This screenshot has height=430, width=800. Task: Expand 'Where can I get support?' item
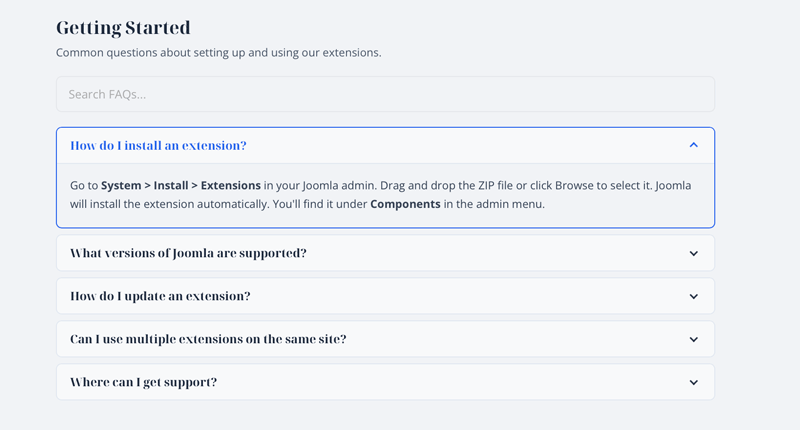pyautogui.click(x=143, y=383)
